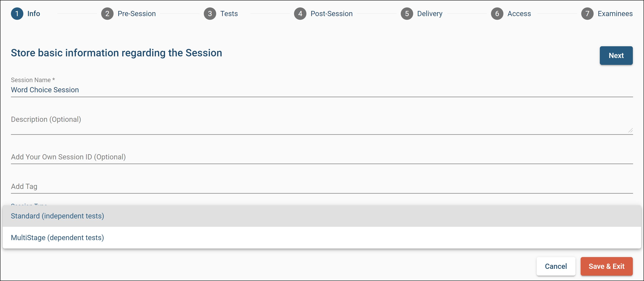Click the step 3 circle icon
The height and width of the screenshot is (281, 644).
(x=210, y=13)
